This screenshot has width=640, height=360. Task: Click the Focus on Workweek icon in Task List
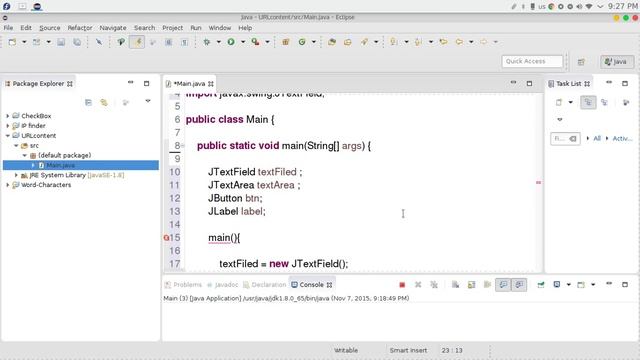coord(626,102)
